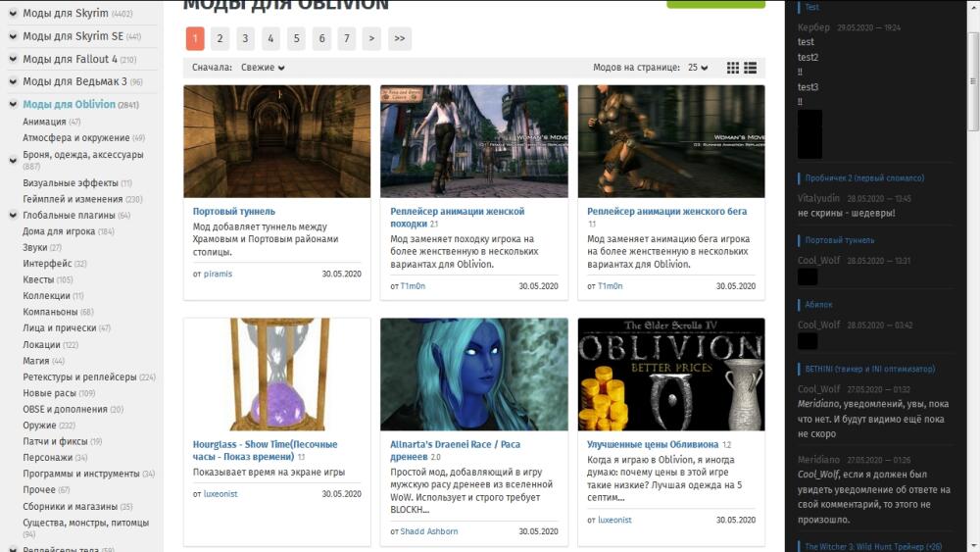Open Моды для Ведьмак 3 section
This screenshot has height=552, width=980.
[x=74, y=81]
